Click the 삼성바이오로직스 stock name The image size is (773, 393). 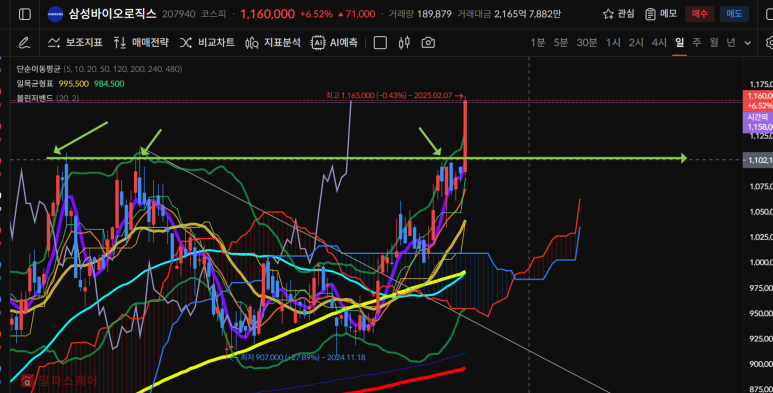(x=112, y=14)
